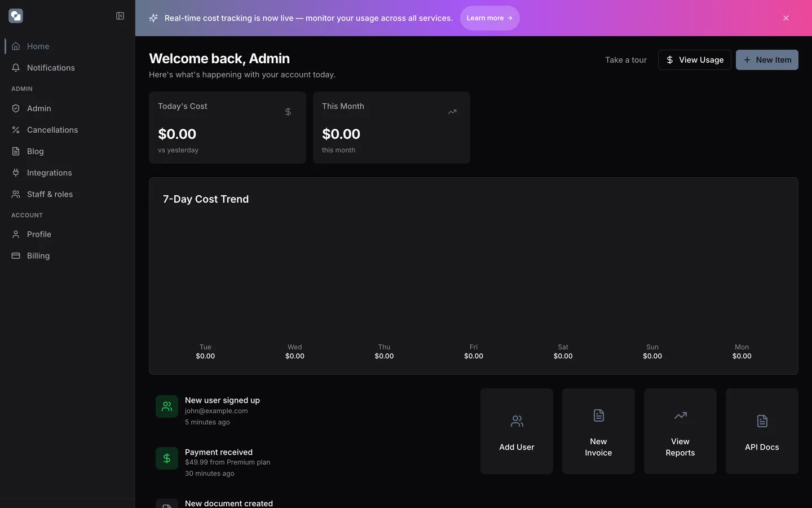Viewport: 812px width, 508px height.
Task: Dismiss the cost tracking announcement banner
Action: (x=786, y=18)
